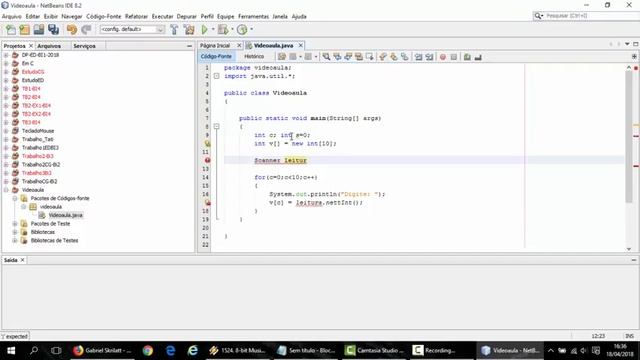Click the Undo toolbar icon
This screenshot has width=640, height=360.
(72, 29)
